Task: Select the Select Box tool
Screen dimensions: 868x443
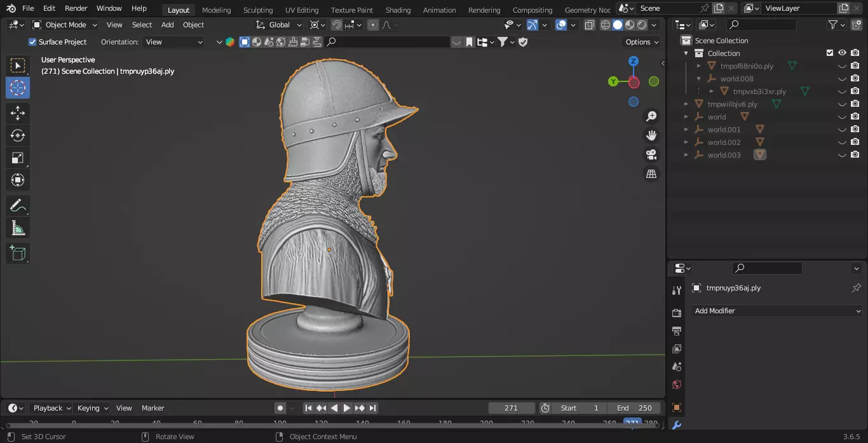Action: coord(18,65)
